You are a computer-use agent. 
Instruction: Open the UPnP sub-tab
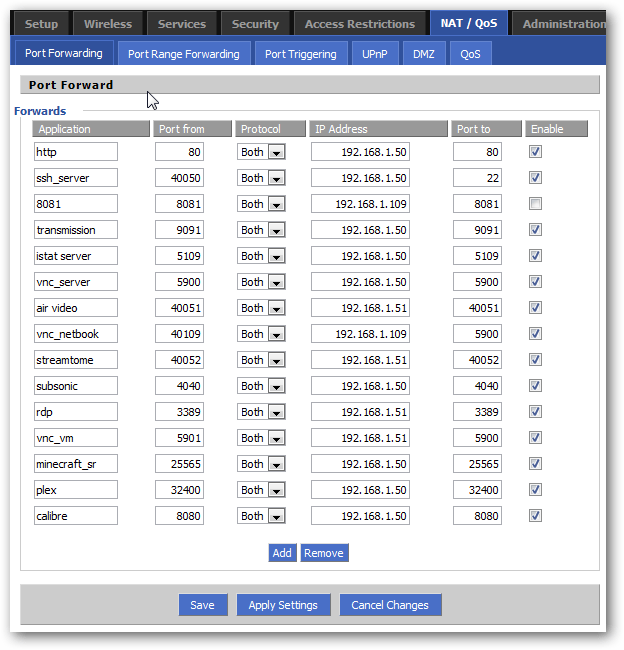point(375,54)
